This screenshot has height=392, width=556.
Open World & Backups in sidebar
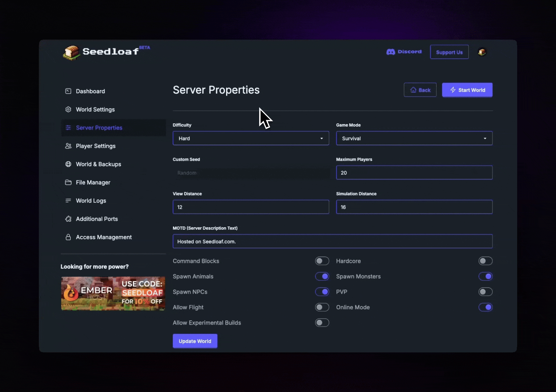click(113, 164)
